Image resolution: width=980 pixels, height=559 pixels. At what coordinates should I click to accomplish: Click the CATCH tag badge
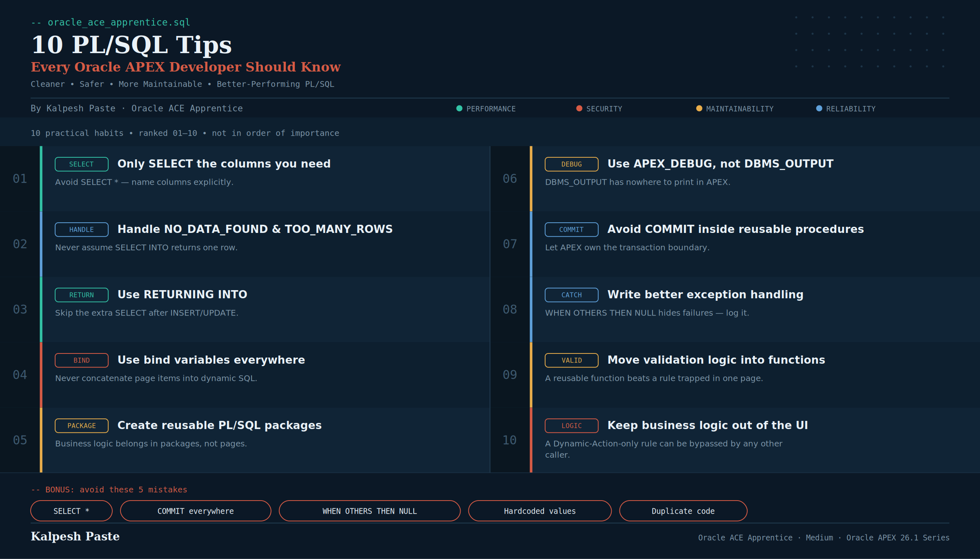point(572,295)
